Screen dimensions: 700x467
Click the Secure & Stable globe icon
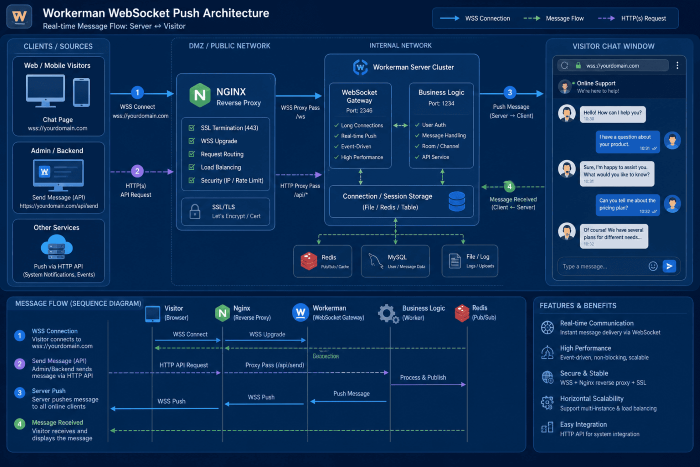click(547, 377)
